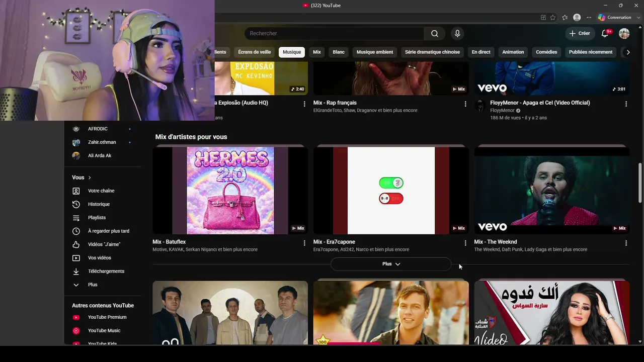644x362 pixels.
Task: Play The Weeknd mix thumbnail
Action: coord(551,191)
